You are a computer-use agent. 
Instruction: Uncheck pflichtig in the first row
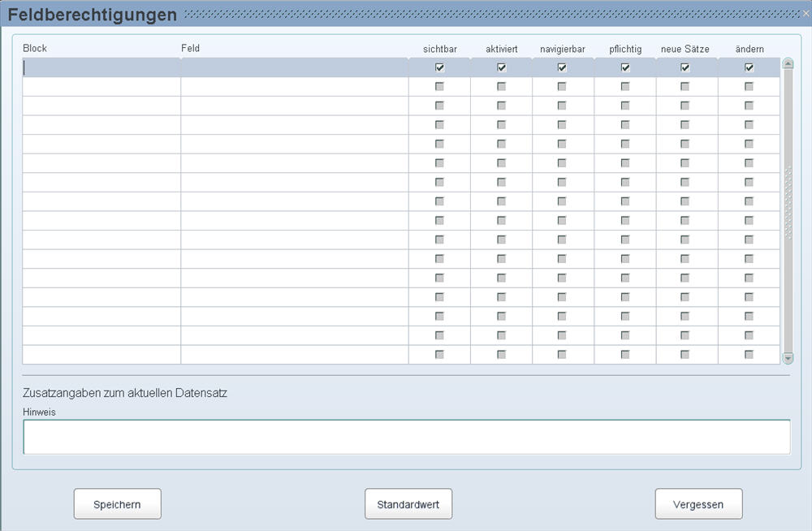click(625, 67)
